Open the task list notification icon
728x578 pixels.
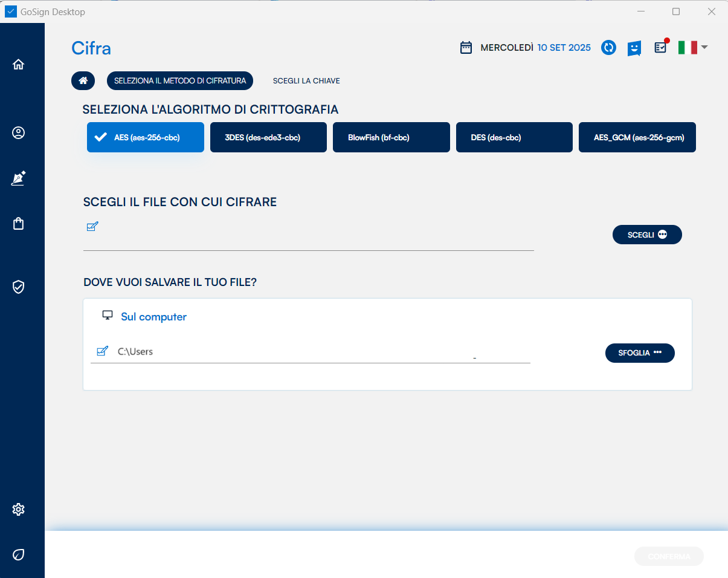660,48
